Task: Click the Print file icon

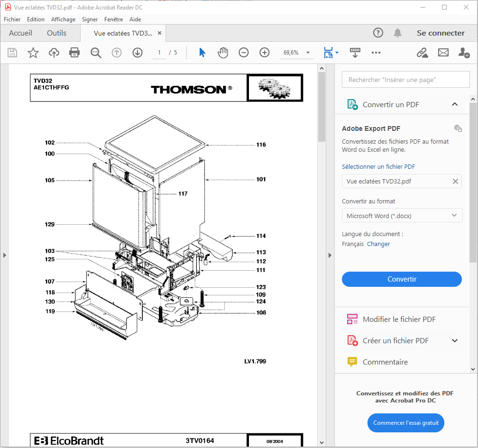Action: (74, 53)
